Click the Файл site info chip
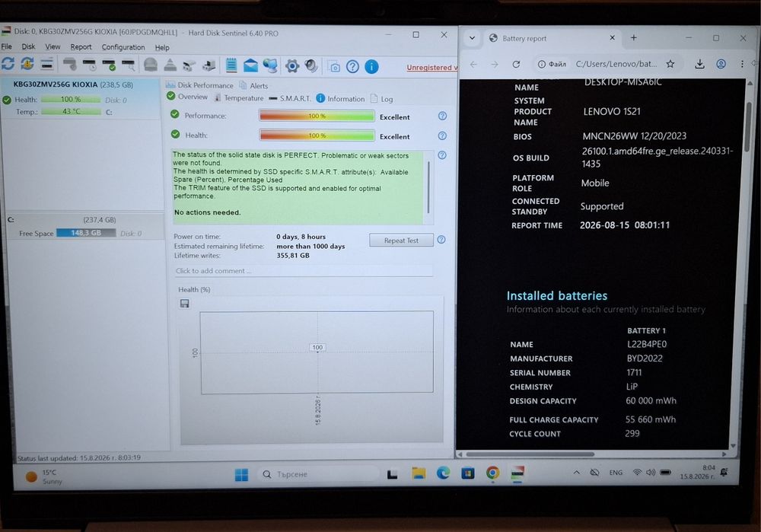The width and height of the screenshot is (761, 532). coord(552,64)
